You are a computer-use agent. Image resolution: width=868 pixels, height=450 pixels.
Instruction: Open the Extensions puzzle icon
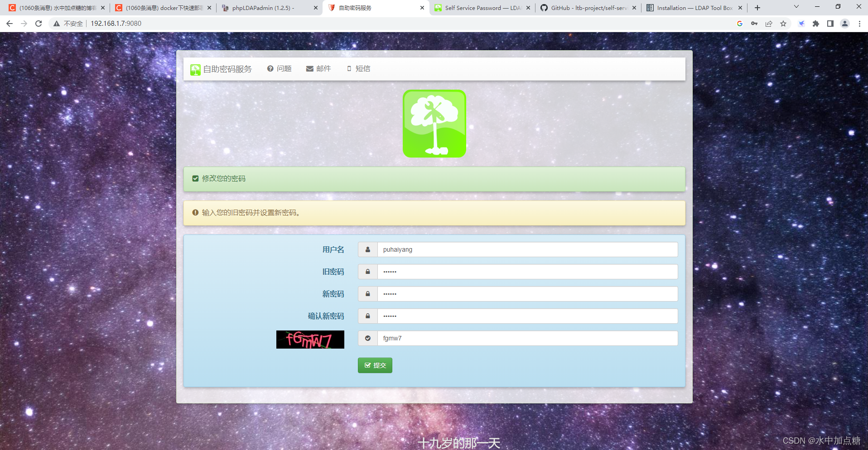tap(816, 24)
